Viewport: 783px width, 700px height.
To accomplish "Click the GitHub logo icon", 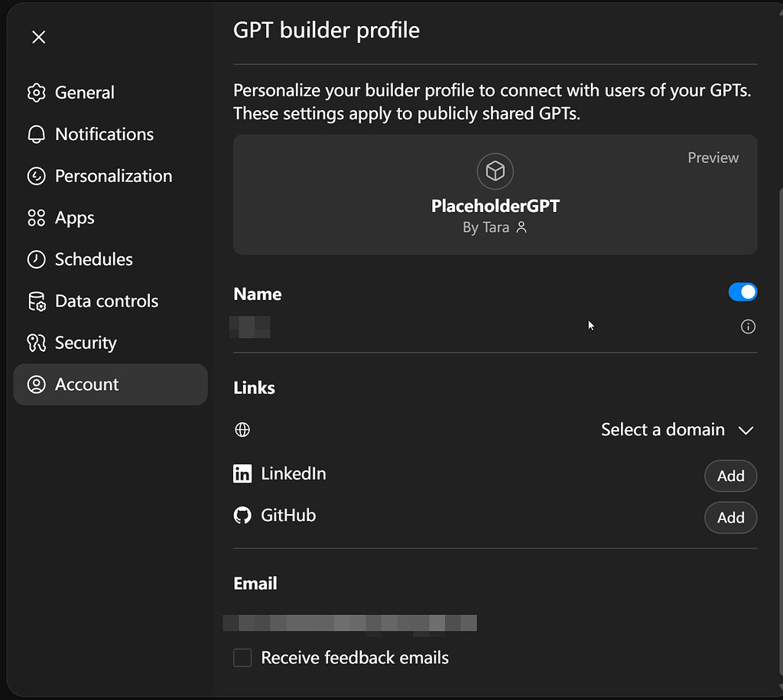I will [x=242, y=515].
